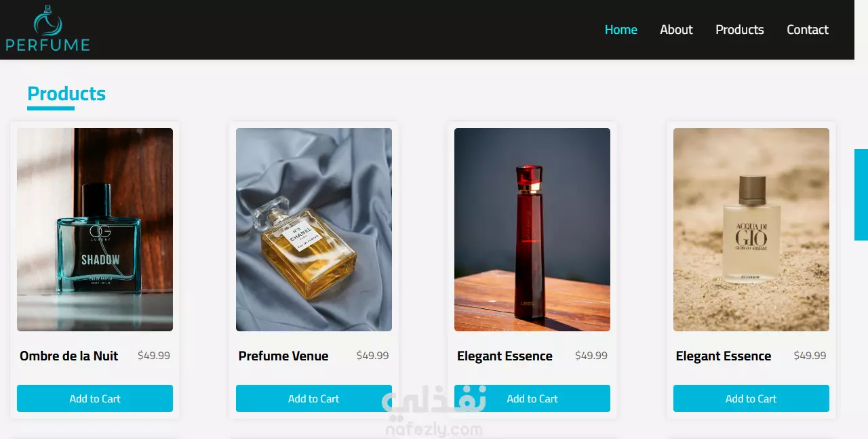The image size is (868, 439).
Task: Click the Ombre de la Nuit title
Action: tap(69, 356)
